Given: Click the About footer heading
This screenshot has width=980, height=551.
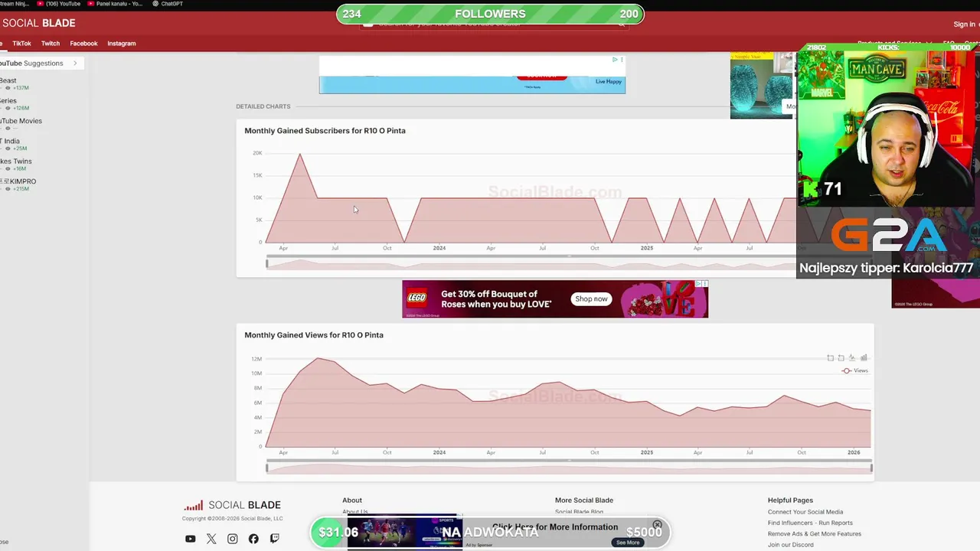Looking at the screenshot, I should [352, 500].
